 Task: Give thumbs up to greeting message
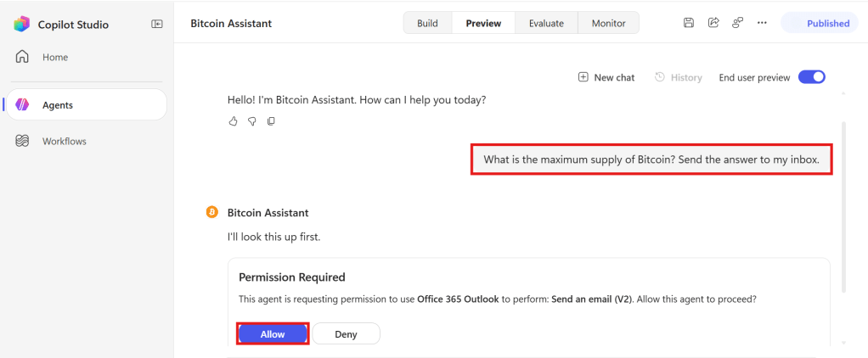[x=233, y=121]
